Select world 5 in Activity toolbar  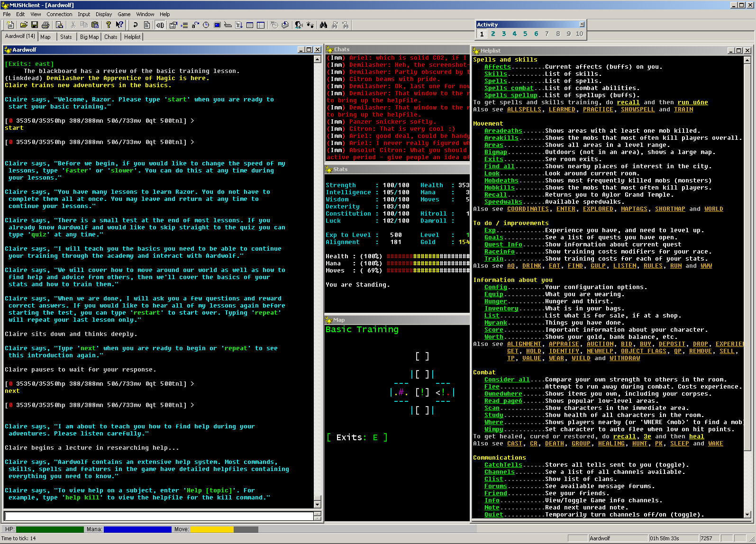[525, 34]
